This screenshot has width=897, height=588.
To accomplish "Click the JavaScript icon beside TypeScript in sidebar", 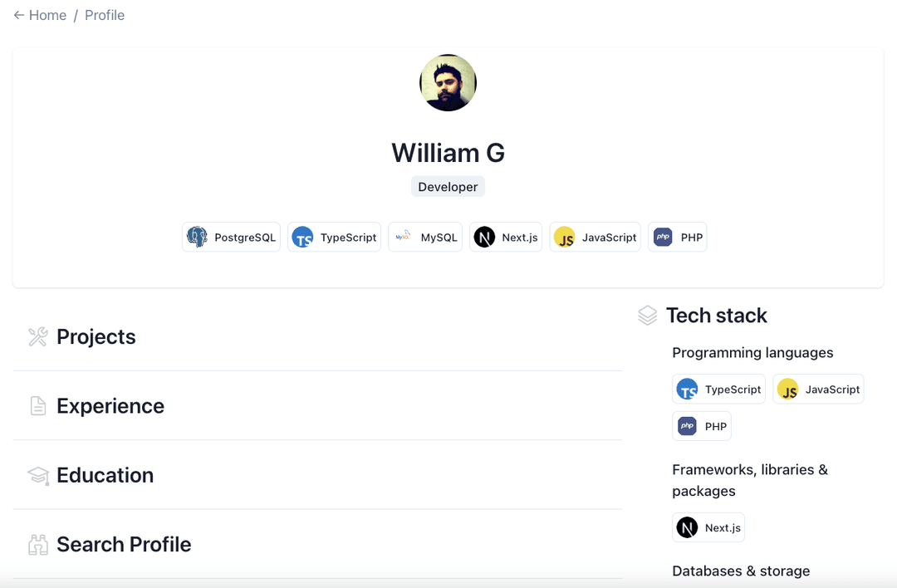I will tap(787, 389).
